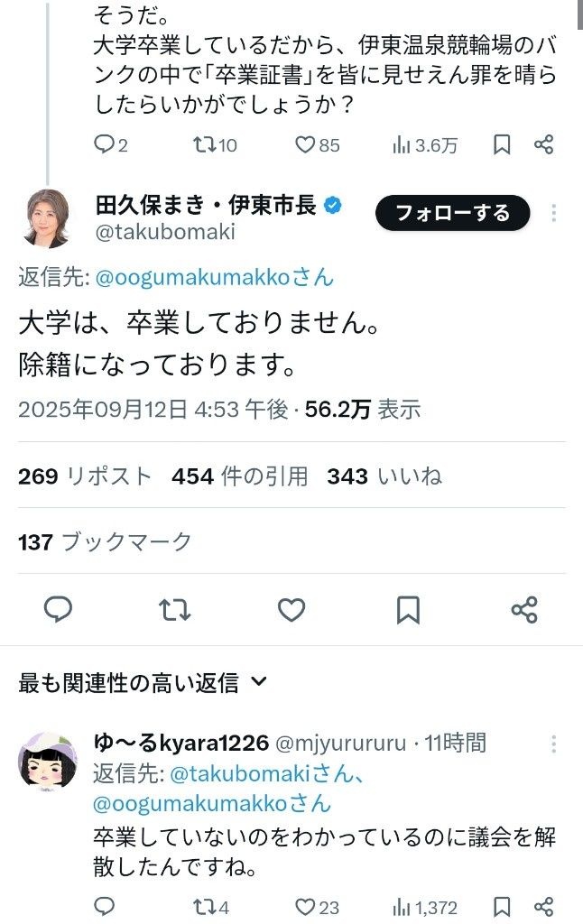
Task: Like the top tweet with 85 likes
Action: [x=305, y=144]
